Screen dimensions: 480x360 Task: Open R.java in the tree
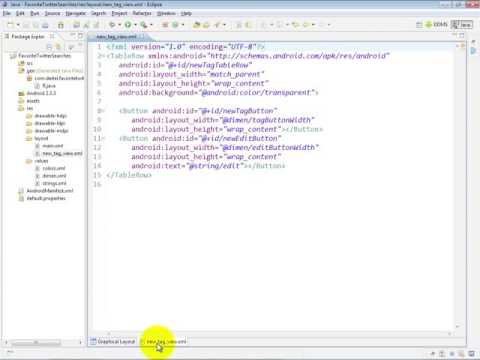click(x=45, y=86)
